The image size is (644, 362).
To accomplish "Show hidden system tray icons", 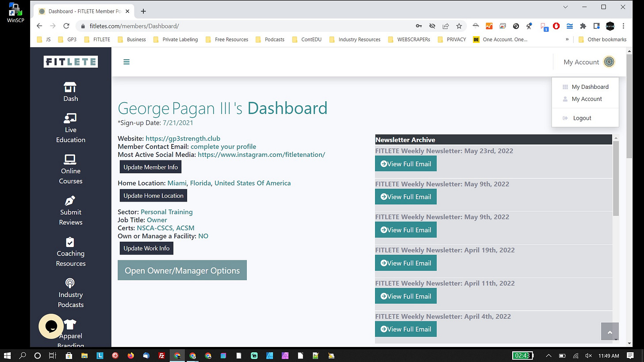I will [549, 355].
